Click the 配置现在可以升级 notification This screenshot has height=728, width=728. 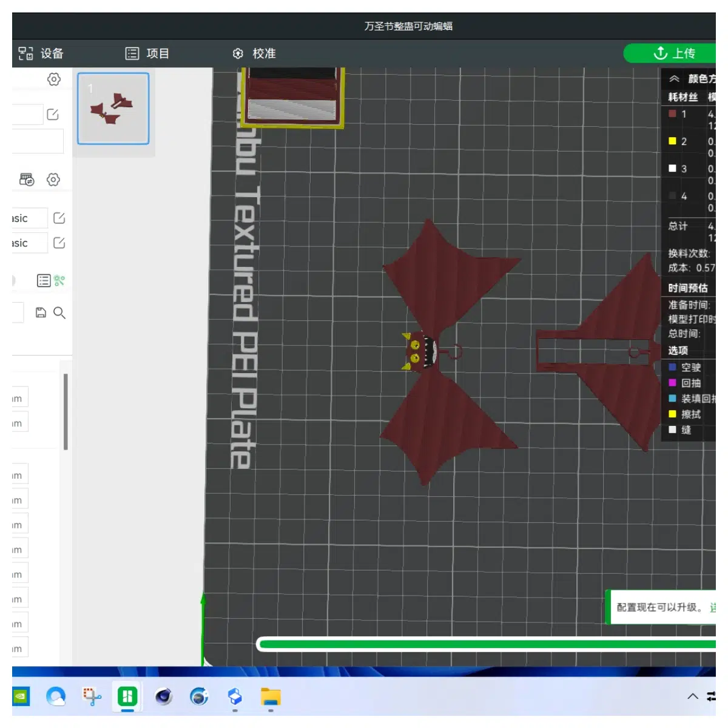coord(661,607)
